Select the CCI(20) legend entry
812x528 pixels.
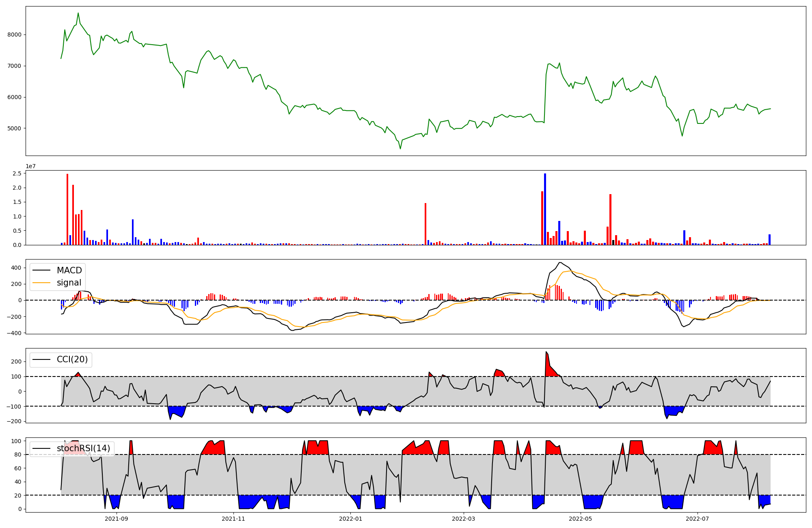72,359
